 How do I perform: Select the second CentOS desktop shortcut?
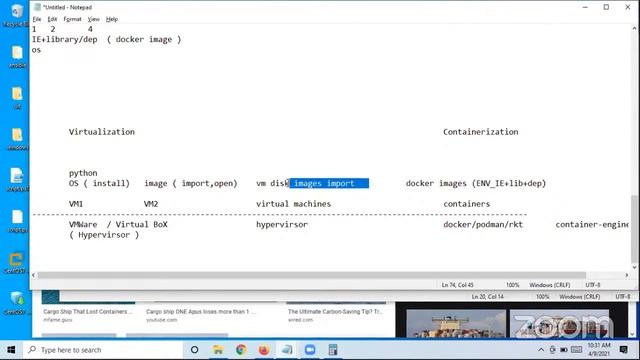(x=16, y=303)
